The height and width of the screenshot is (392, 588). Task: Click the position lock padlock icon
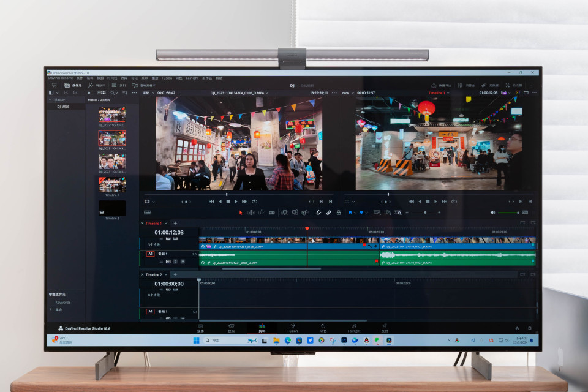click(338, 213)
